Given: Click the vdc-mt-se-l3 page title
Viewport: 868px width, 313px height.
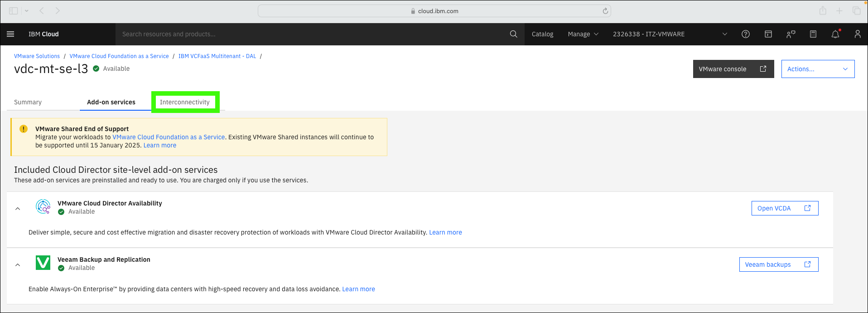Looking at the screenshot, I should coord(51,69).
